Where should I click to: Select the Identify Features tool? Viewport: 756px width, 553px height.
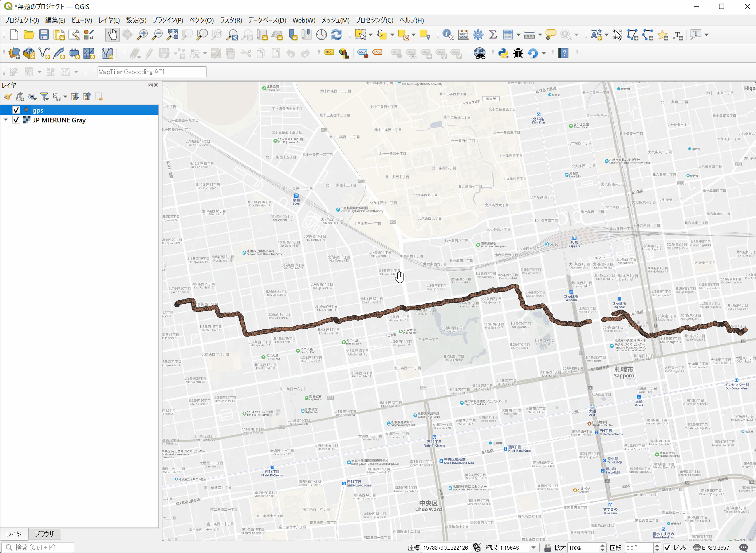[448, 35]
